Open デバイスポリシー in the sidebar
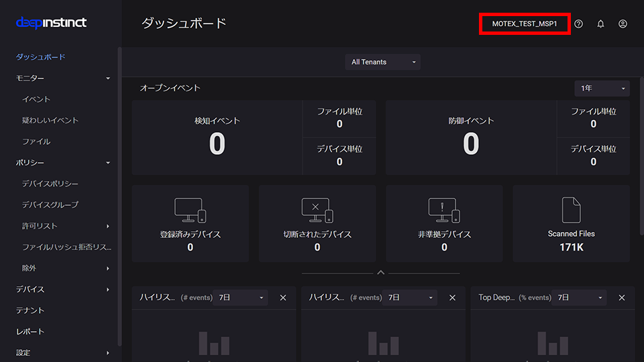Image resolution: width=644 pixels, height=362 pixels. [x=50, y=184]
